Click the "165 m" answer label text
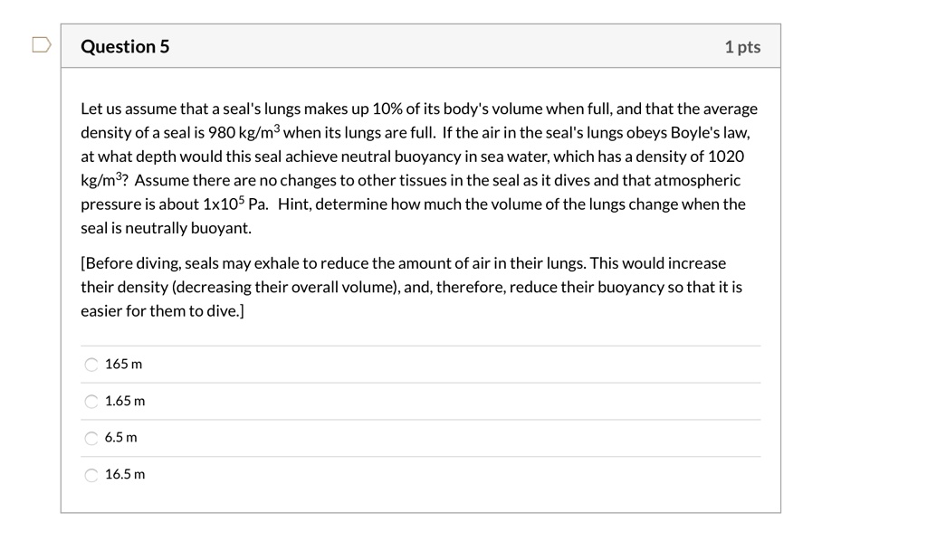The height and width of the screenshot is (560, 927). (123, 364)
